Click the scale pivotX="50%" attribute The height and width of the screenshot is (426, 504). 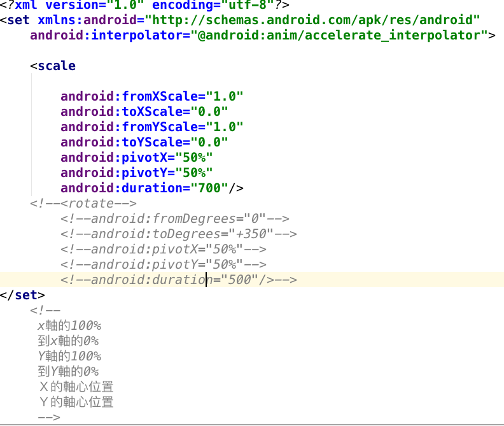[x=137, y=157]
